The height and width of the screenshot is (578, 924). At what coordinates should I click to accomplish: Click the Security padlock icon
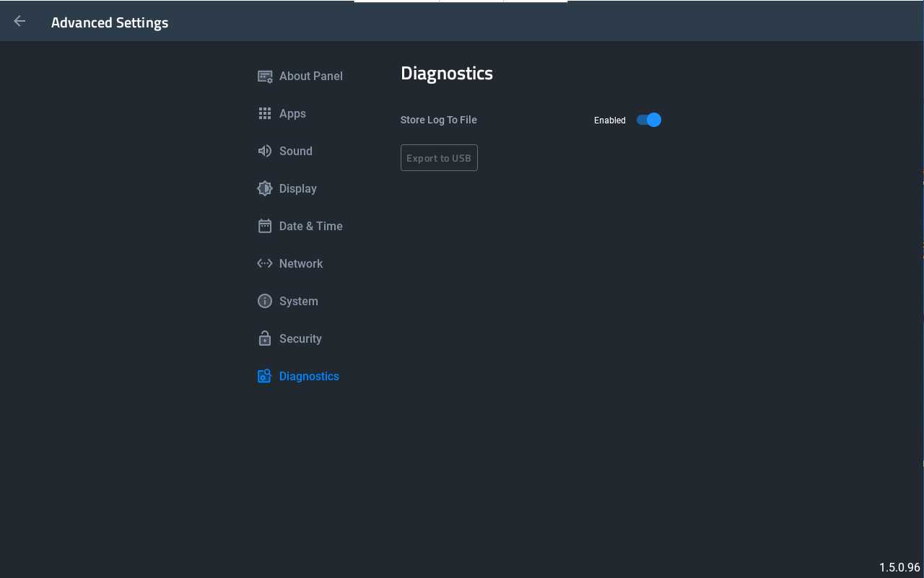(x=265, y=338)
